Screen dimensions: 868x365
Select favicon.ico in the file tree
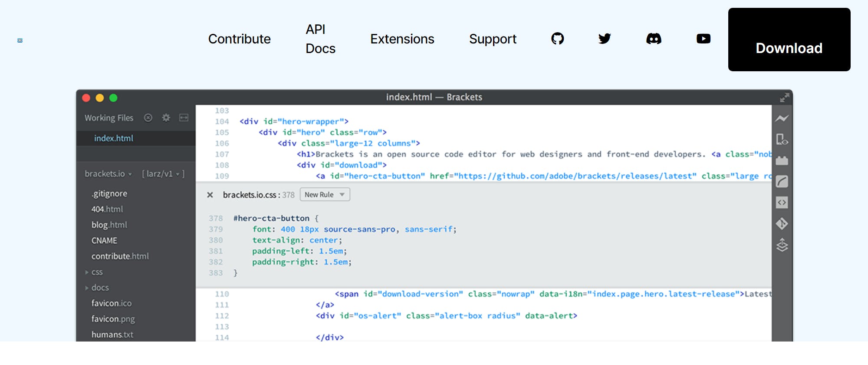(112, 303)
